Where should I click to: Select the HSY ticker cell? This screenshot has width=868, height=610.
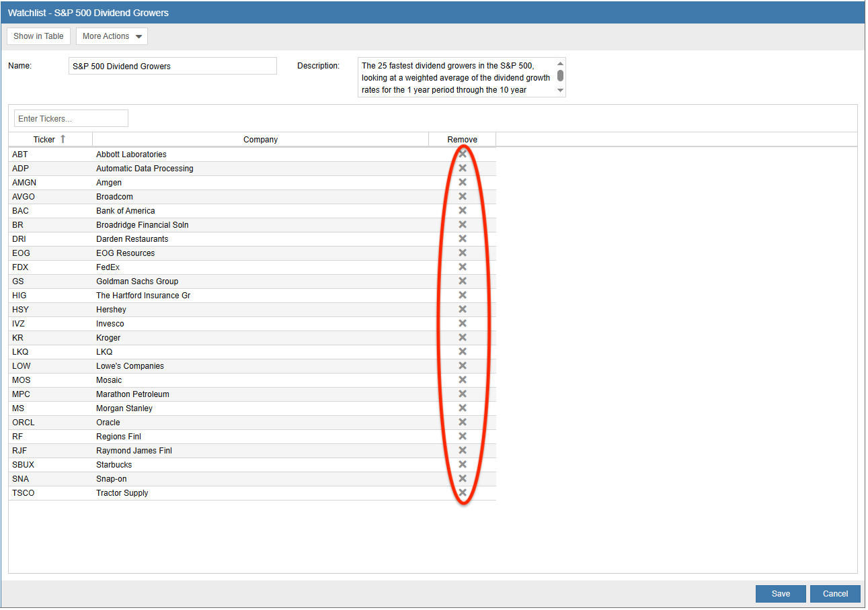[x=50, y=309]
